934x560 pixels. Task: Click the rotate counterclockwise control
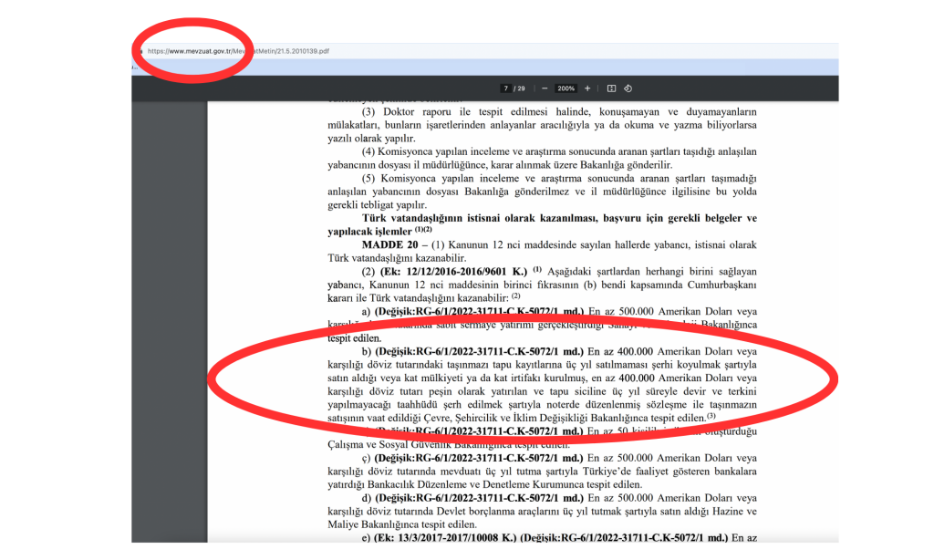628,88
